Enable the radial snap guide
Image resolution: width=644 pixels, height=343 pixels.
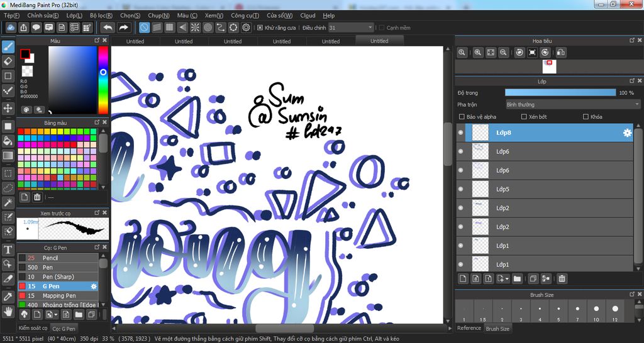pos(195,28)
